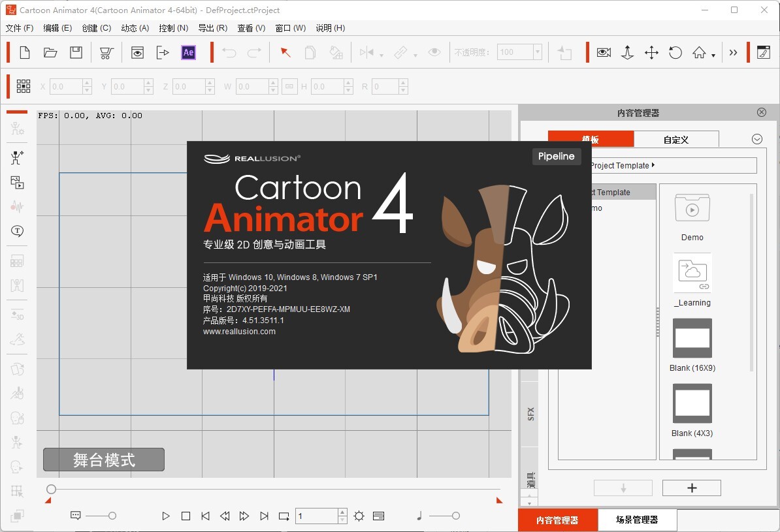The height and width of the screenshot is (532, 780).
Task: Click the opacity value field
Action: pos(515,52)
